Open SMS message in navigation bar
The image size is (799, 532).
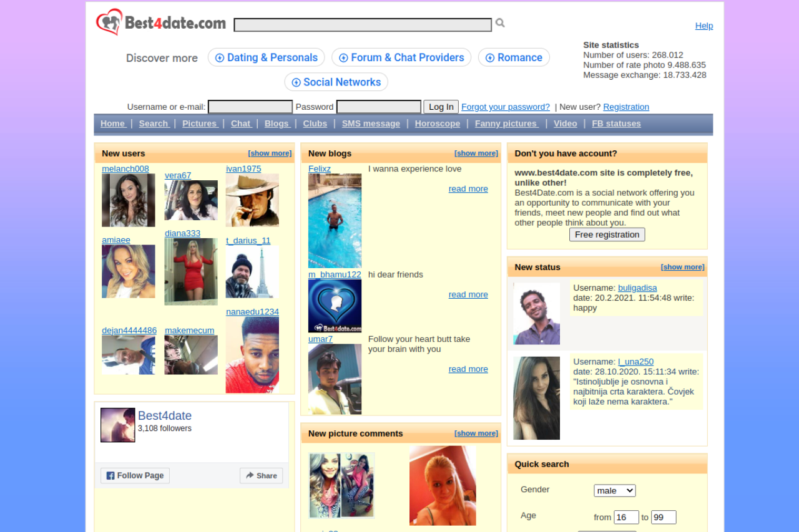pos(371,123)
